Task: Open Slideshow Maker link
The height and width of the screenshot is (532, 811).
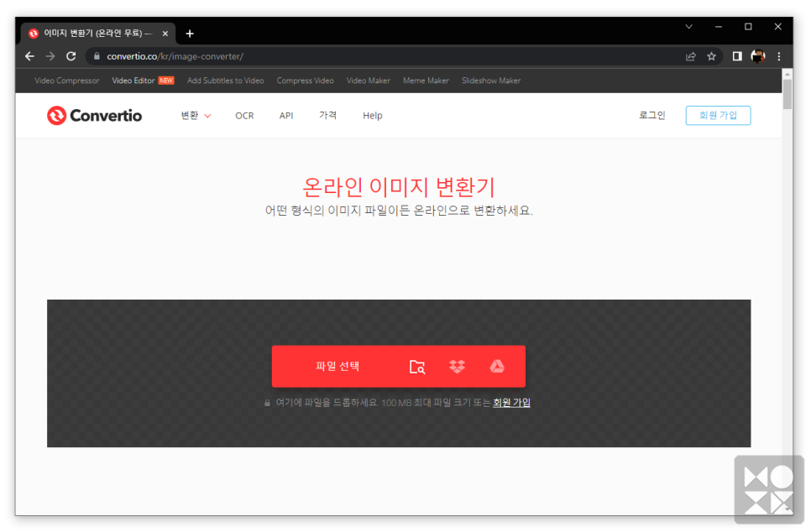Action: 491,81
